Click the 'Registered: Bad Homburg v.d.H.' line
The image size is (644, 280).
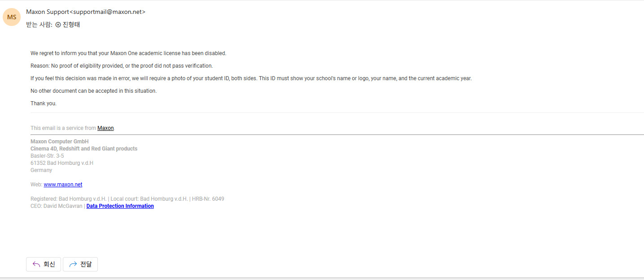[127, 199]
